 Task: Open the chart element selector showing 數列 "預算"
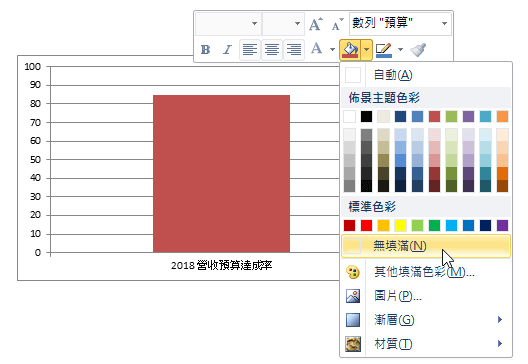pyautogui.click(x=400, y=24)
